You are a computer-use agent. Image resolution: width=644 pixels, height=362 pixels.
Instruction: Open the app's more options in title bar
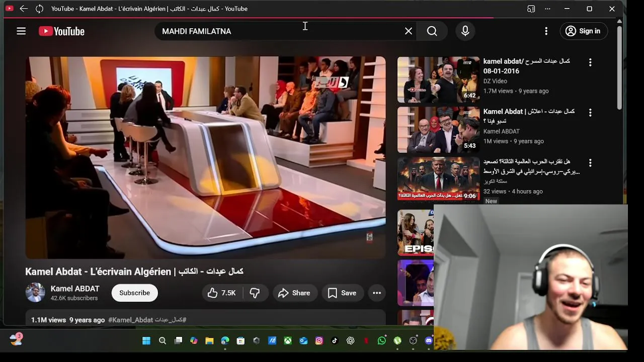point(547,9)
